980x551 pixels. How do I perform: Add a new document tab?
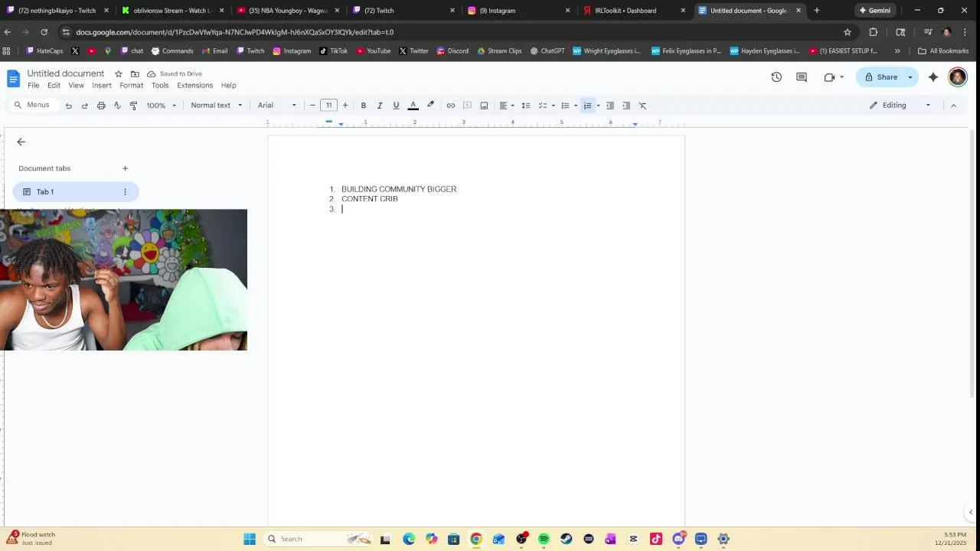pos(125,168)
